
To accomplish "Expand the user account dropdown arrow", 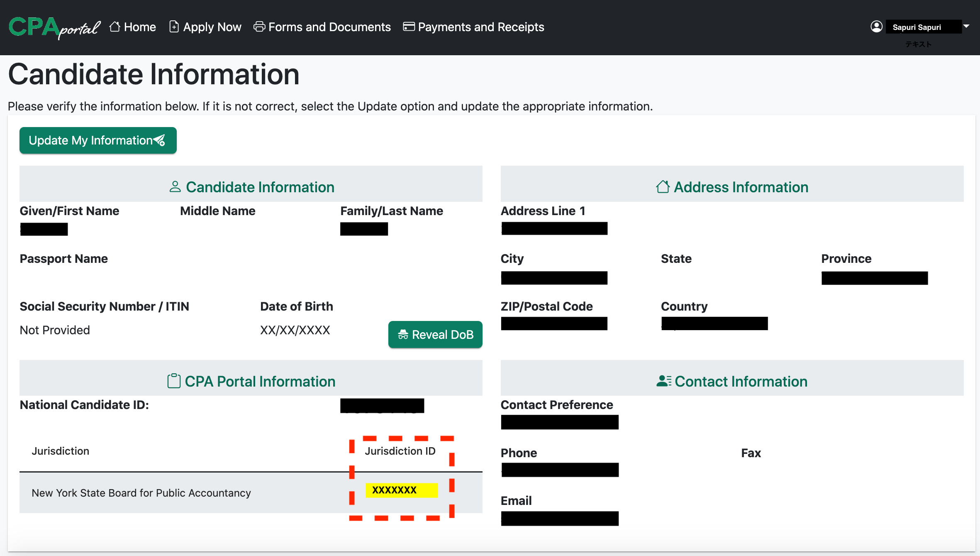I will (966, 27).
